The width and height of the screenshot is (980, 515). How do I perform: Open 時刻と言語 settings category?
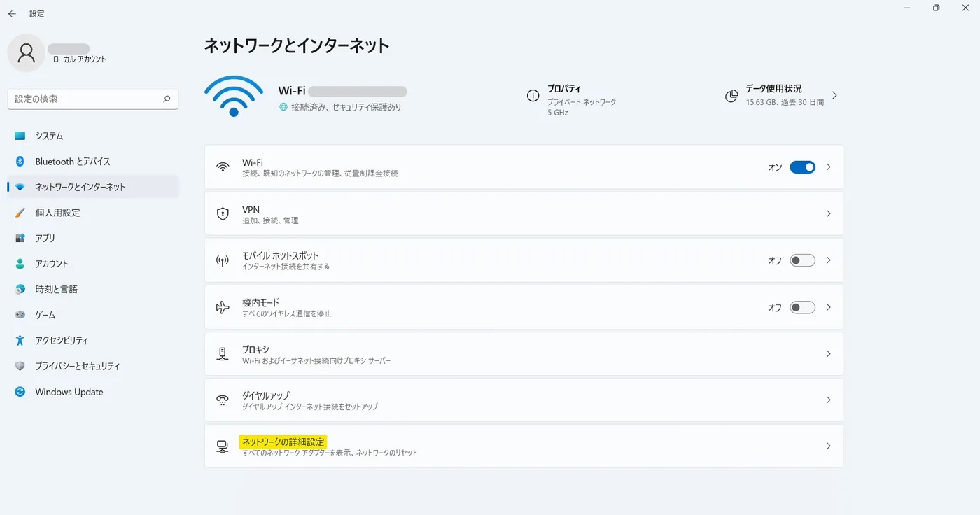[x=93, y=289]
